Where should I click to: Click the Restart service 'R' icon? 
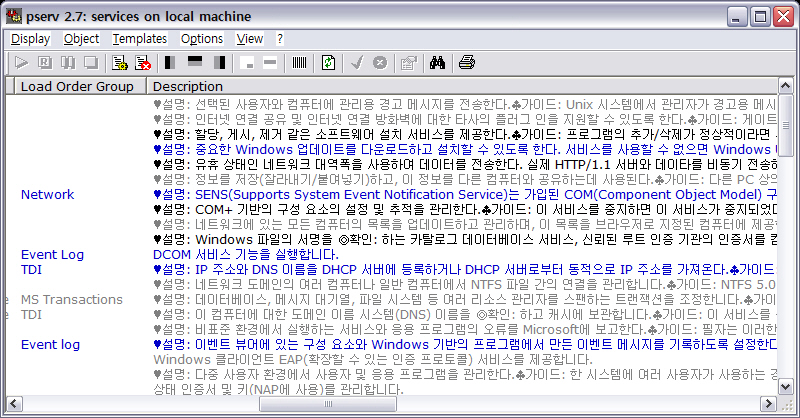(45, 63)
